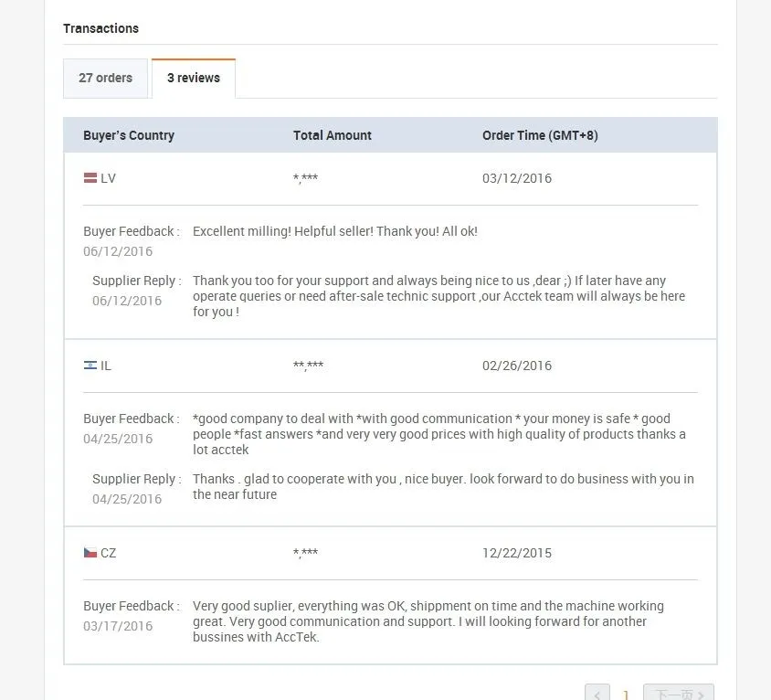771x700 pixels.
Task: Click the CZ country code text
Action: pos(109,553)
